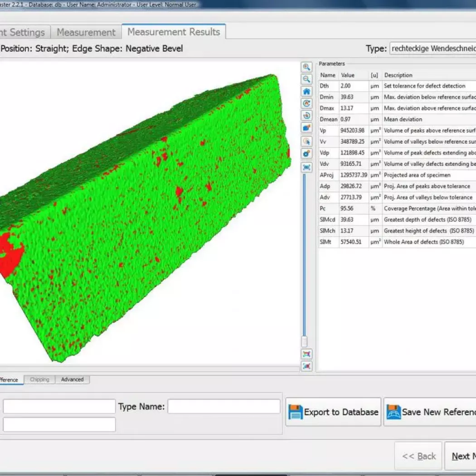Click the zoom in magnifier icon

306,67
